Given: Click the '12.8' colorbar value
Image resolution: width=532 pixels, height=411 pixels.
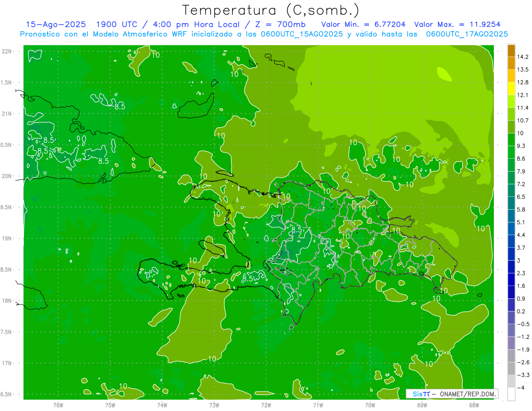Looking at the screenshot, I should tap(523, 82).
